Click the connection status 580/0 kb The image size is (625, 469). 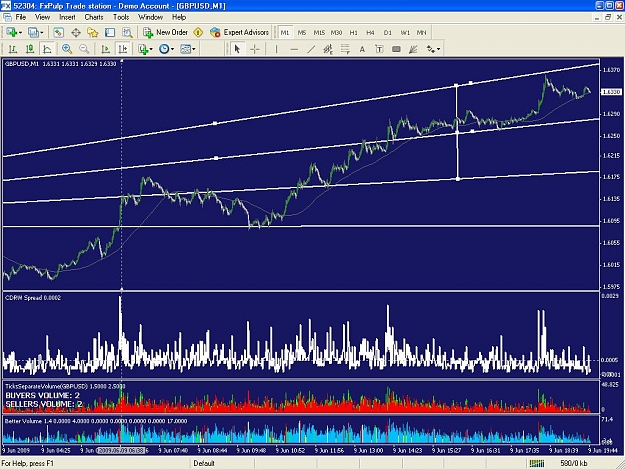(x=574, y=463)
